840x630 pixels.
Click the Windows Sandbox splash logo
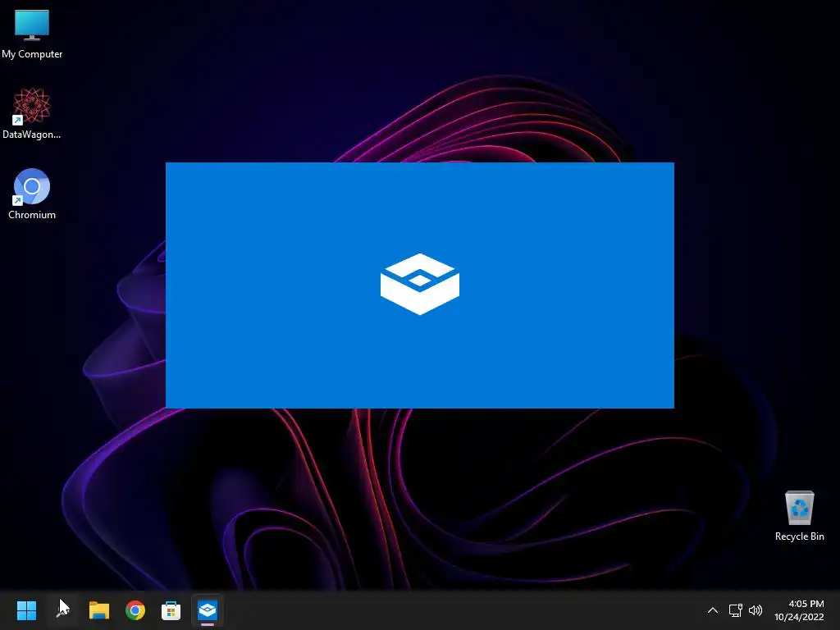pos(420,284)
